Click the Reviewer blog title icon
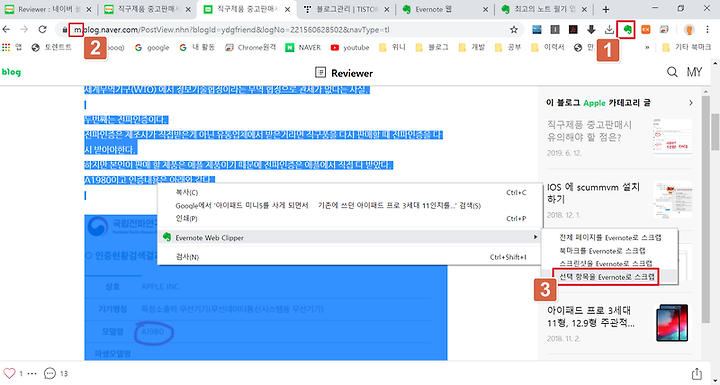Image resolution: width=720 pixels, height=385 pixels. pos(320,73)
